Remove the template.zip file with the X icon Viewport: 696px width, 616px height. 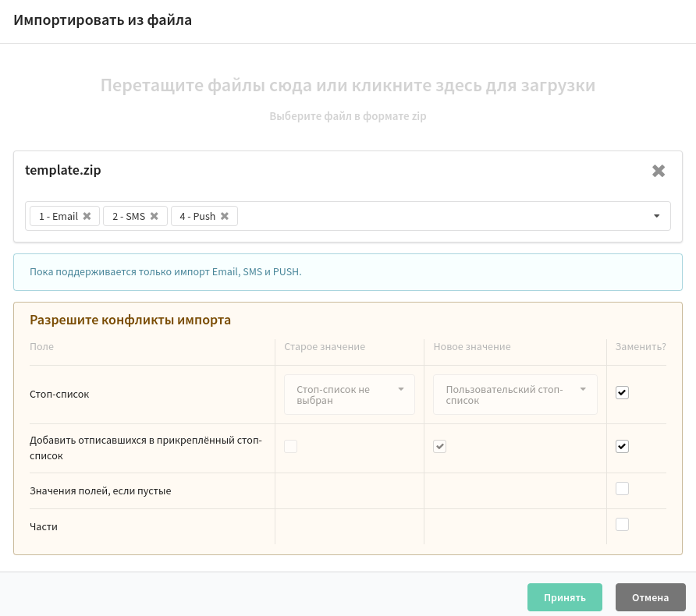point(659,171)
